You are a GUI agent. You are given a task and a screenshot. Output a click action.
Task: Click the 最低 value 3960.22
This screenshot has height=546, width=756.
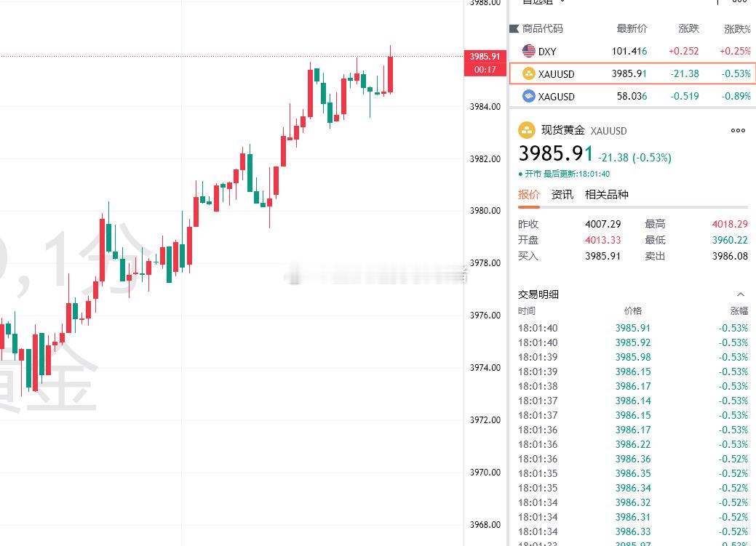[730, 240]
